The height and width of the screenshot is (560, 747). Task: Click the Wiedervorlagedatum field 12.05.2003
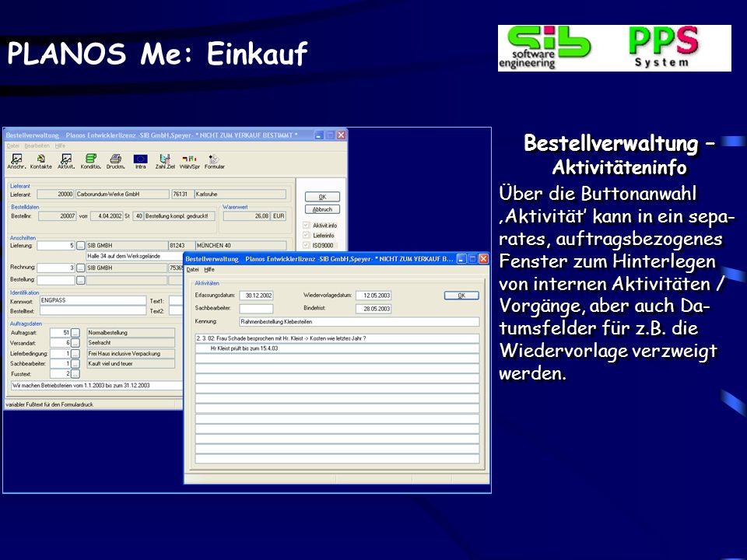click(x=373, y=296)
